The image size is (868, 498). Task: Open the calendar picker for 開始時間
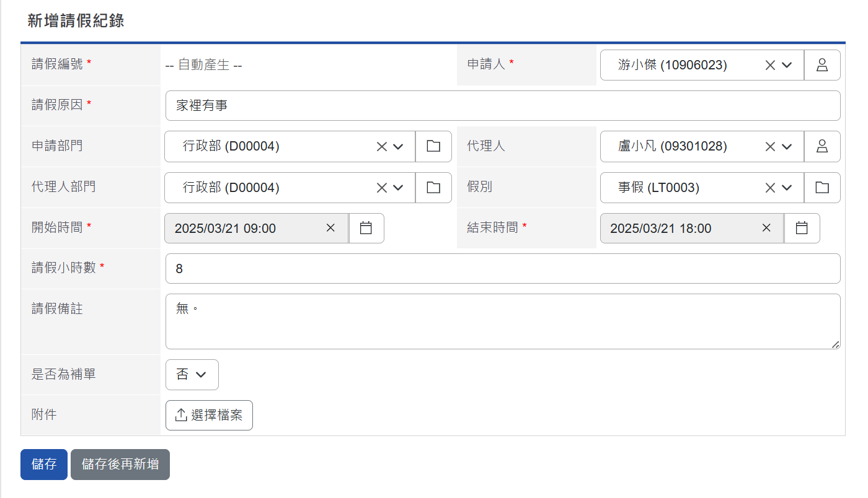click(366, 228)
